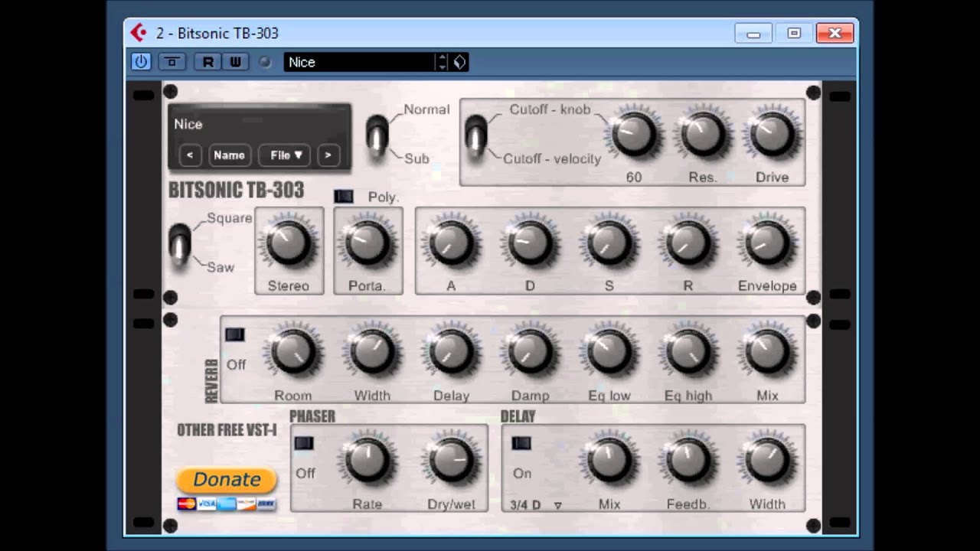The width and height of the screenshot is (980, 551).
Task: Click the Delay Mix knob
Action: (x=609, y=461)
